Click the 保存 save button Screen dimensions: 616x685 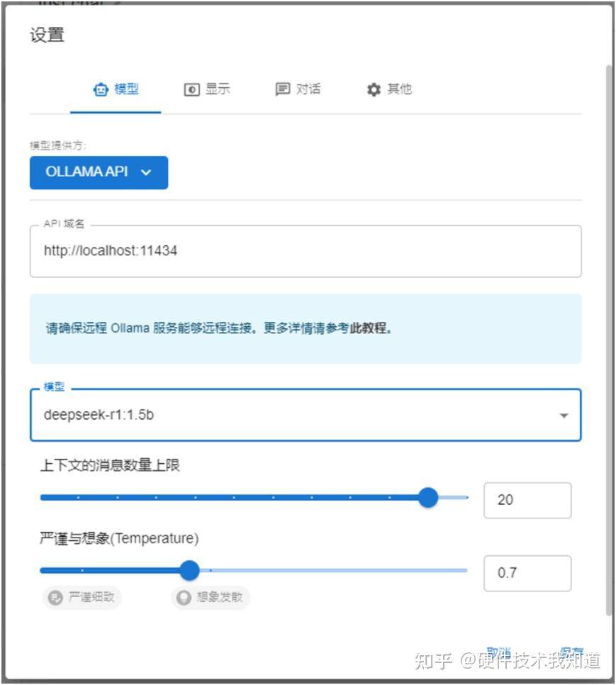tap(571, 653)
